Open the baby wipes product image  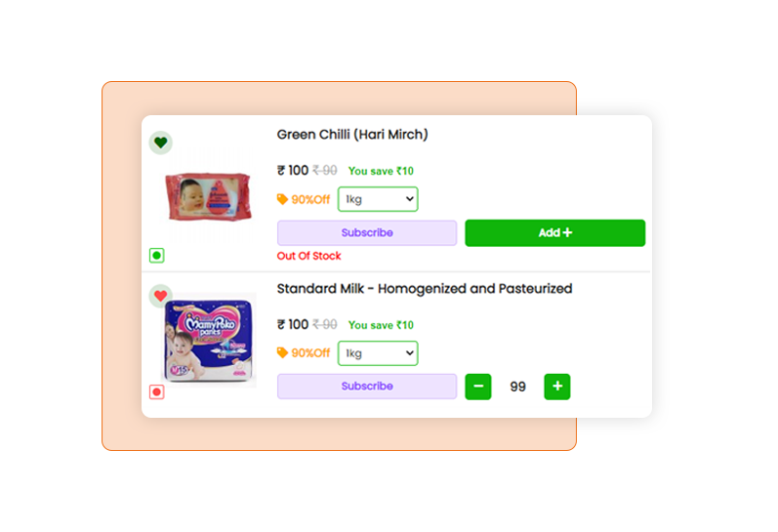[208, 196]
